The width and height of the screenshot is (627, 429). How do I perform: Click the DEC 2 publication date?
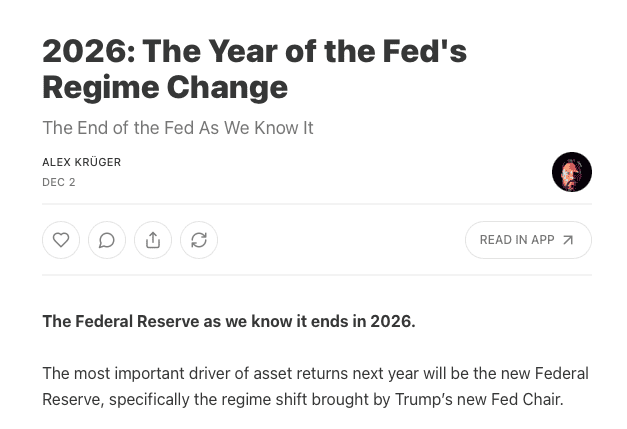click(x=59, y=182)
